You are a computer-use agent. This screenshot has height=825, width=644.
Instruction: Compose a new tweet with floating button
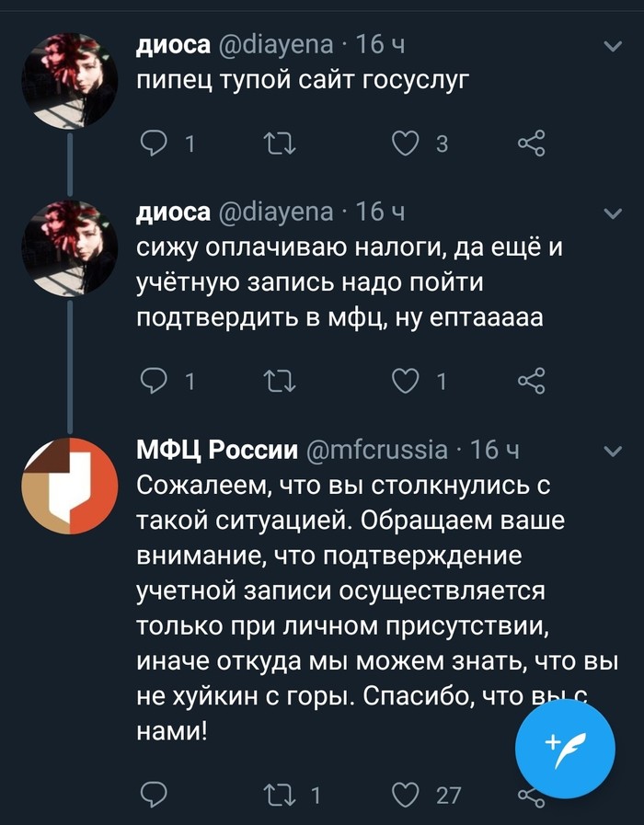[564, 742]
